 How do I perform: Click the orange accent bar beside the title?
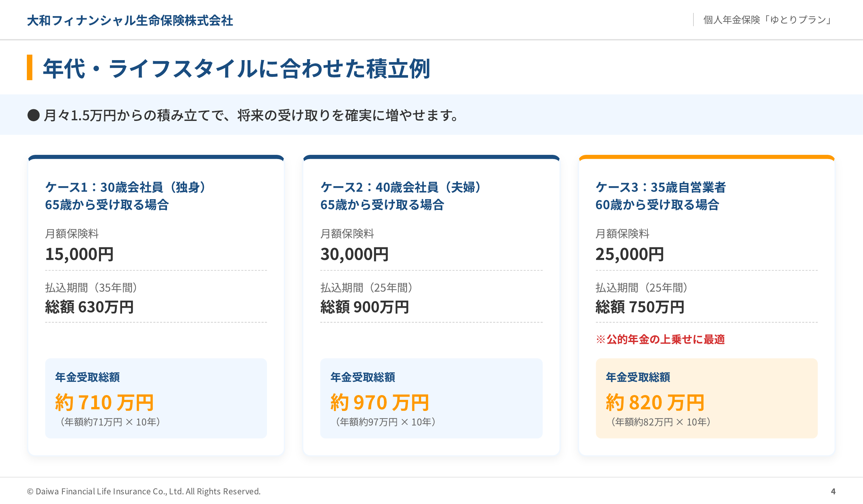(x=30, y=68)
